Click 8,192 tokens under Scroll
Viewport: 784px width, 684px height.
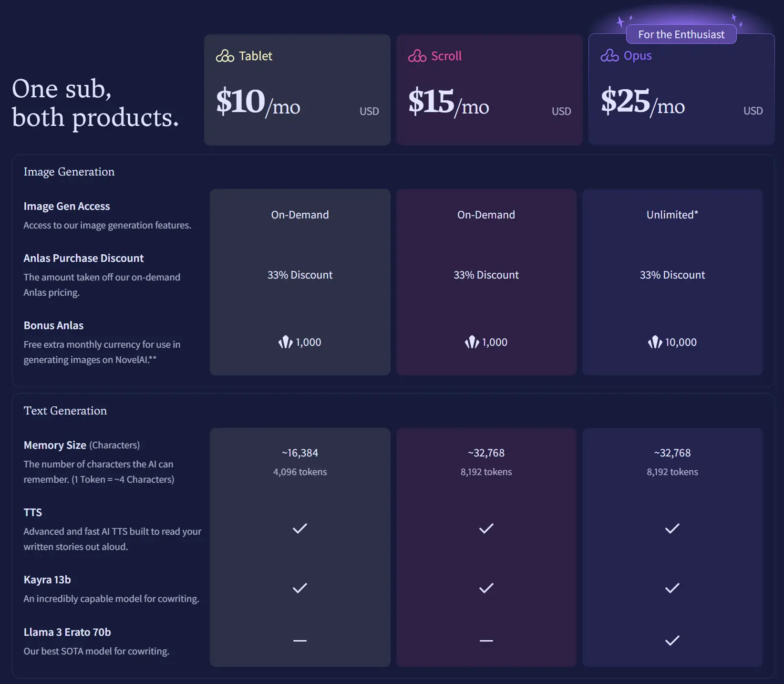pos(486,472)
